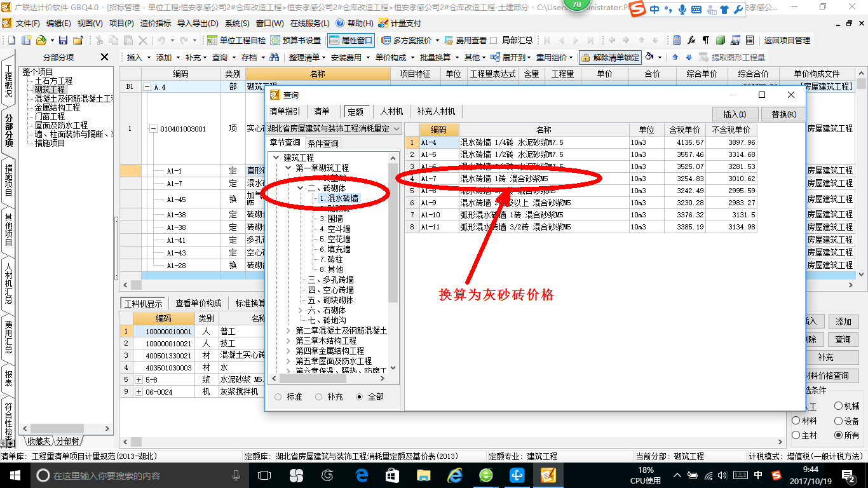The height and width of the screenshot is (488, 868).
Task: Collapse 第一章砌筑工程 node
Action: pyautogui.click(x=288, y=168)
